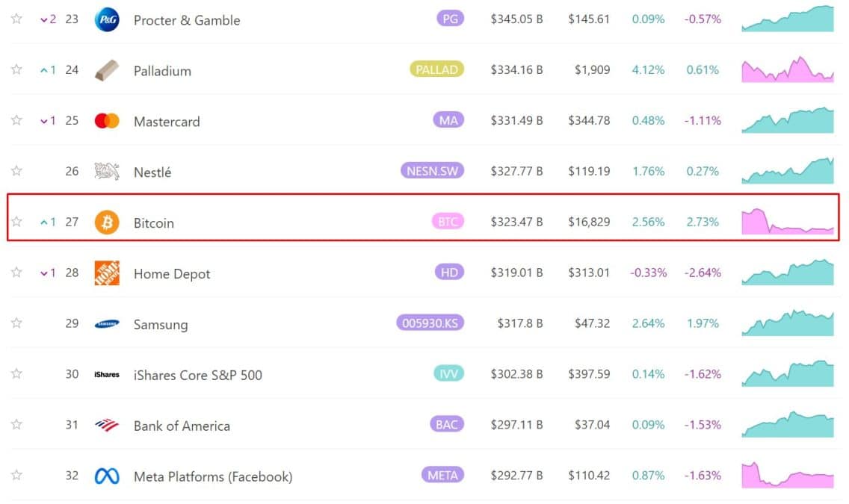849x504 pixels.
Task: Mark Home Depot as favorite
Action: [x=16, y=272]
